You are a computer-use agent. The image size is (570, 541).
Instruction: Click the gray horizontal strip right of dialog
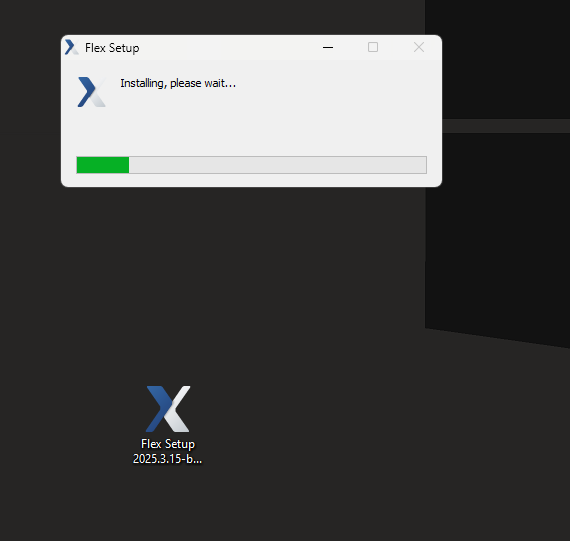tap(506, 126)
